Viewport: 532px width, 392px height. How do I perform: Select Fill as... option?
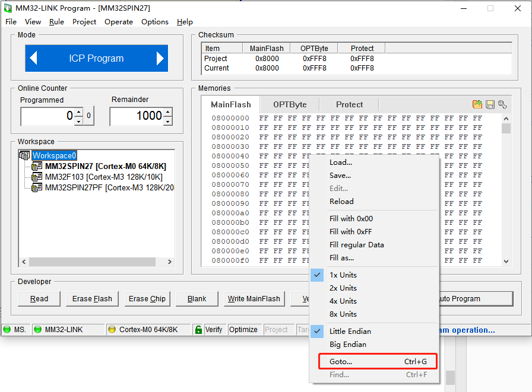(374, 258)
